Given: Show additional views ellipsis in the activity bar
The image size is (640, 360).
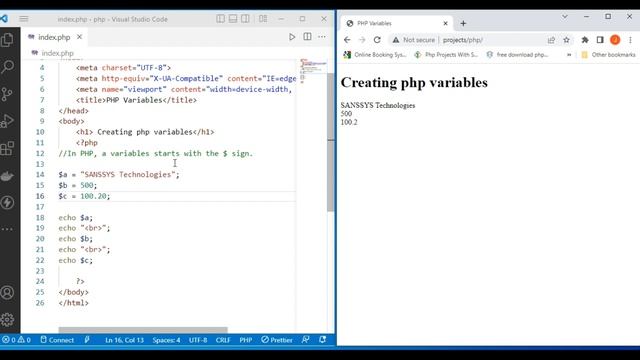Looking at the screenshot, I should (7, 229).
